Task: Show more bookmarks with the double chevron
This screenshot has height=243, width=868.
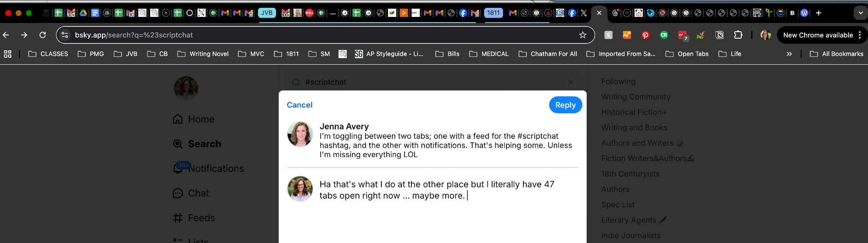Action: click(789, 54)
